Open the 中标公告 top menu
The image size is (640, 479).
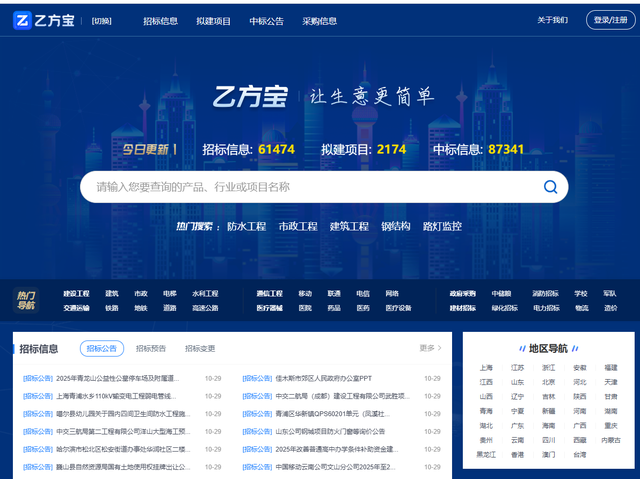tap(267, 21)
